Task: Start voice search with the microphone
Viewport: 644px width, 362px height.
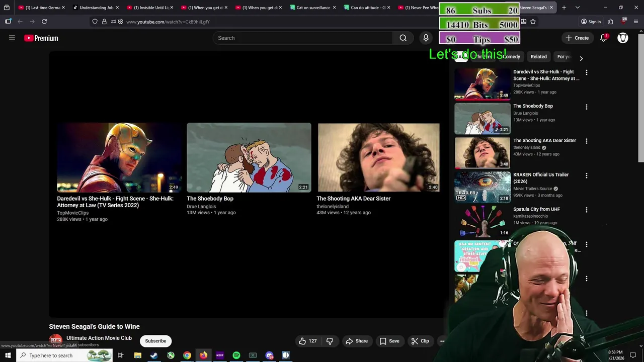Action: 426,38
